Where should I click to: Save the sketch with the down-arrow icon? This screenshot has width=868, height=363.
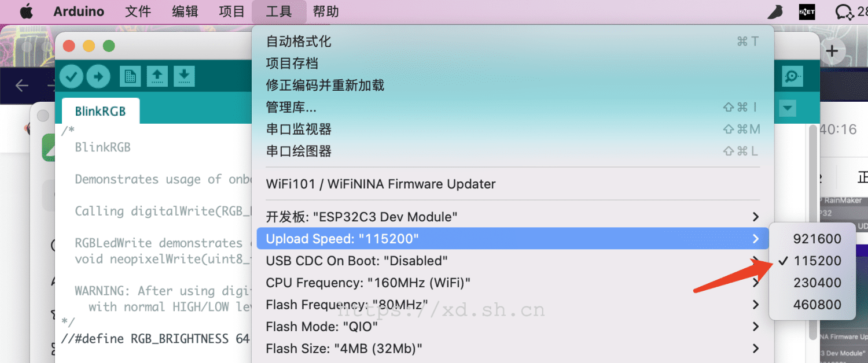click(184, 76)
